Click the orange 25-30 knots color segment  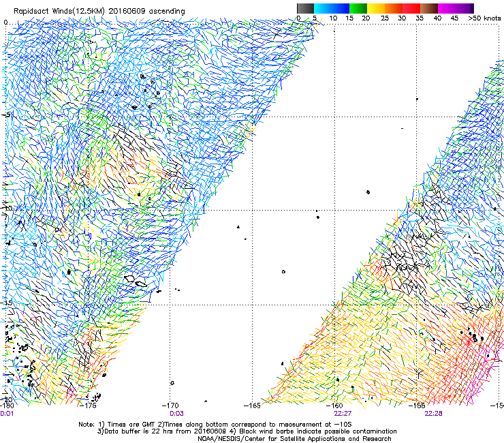point(394,8)
